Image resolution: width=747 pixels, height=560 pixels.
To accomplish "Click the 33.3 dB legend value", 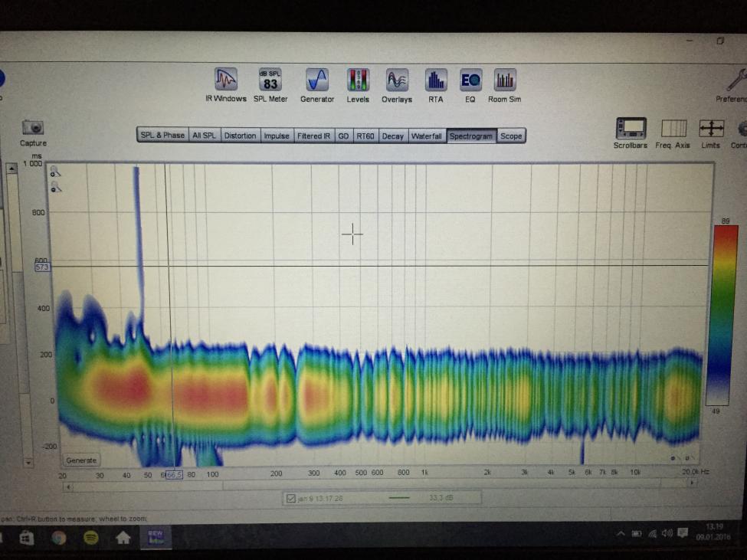I will [x=441, y=498].
